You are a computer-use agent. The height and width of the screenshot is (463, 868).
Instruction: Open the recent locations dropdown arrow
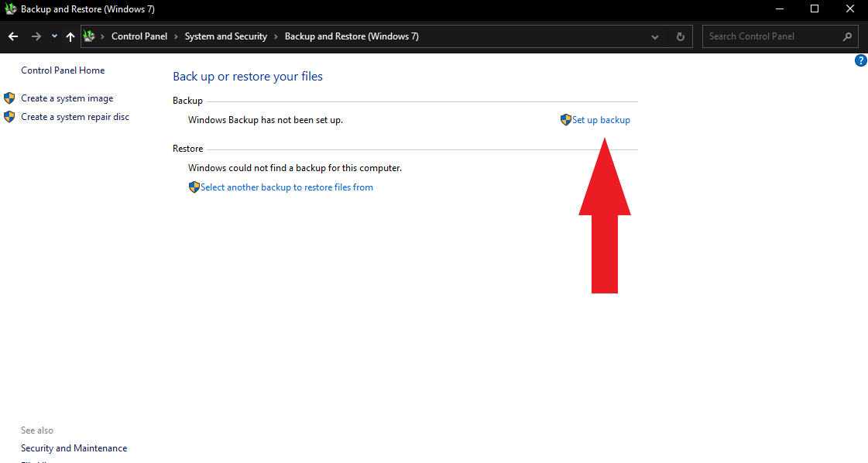[54, 36]
